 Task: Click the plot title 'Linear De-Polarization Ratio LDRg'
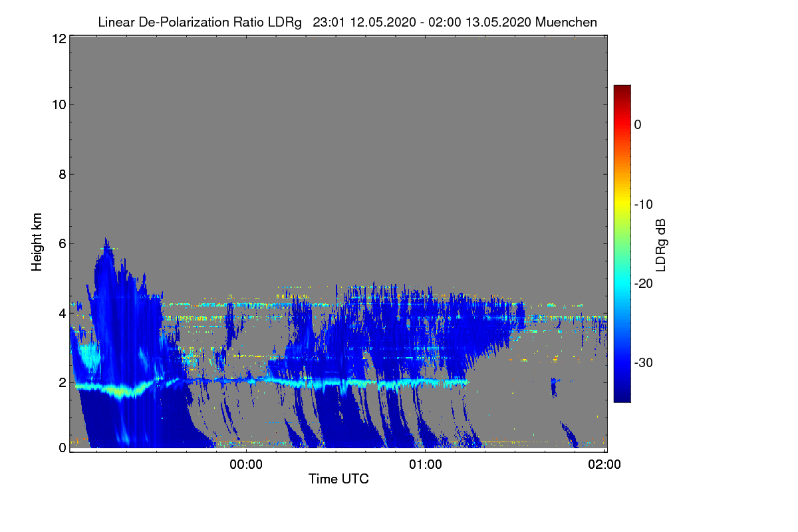pyautogui.click(x=199, y=22)
